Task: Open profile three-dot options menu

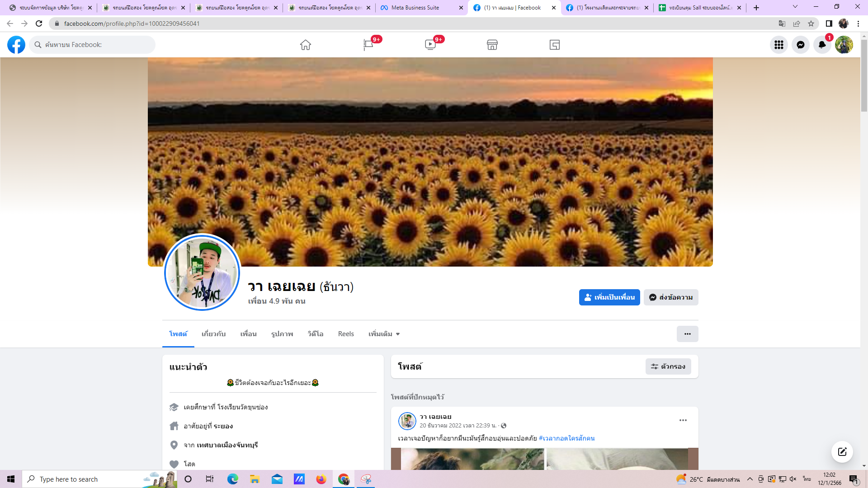Action: pos(687,334)
